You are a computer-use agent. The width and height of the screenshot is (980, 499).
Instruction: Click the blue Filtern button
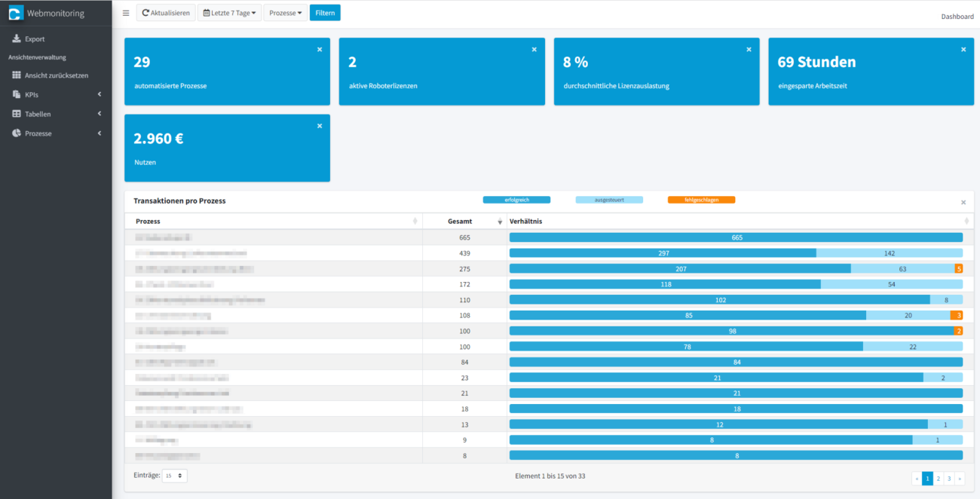tap(324, 12)
